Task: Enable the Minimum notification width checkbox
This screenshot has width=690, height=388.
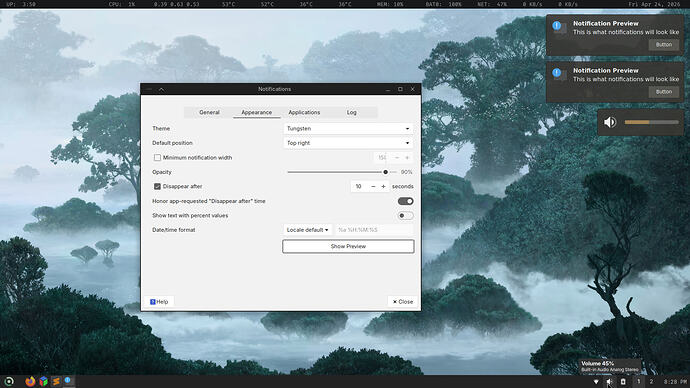Action: tap(157, 157)
